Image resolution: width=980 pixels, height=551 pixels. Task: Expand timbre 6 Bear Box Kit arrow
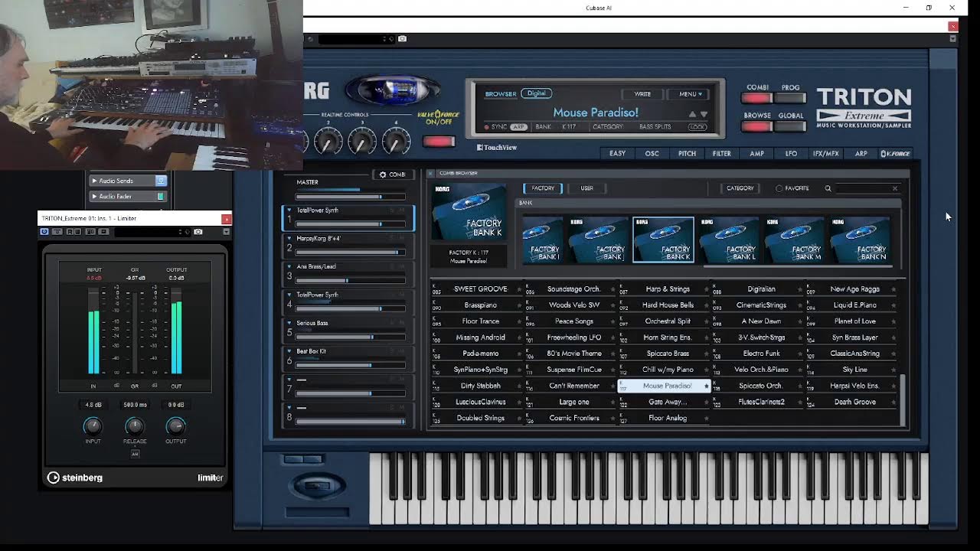point(289,351)
